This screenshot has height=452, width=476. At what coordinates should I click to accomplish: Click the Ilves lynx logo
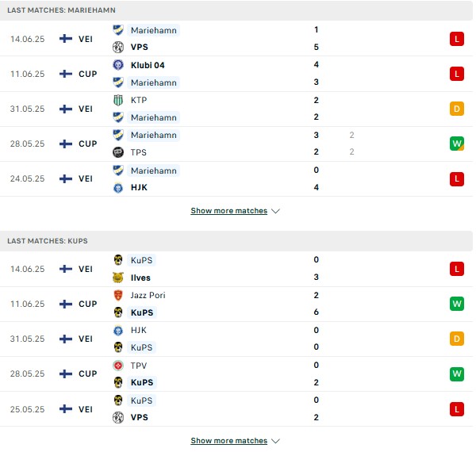pyautogui.click(x=118, y=278)
